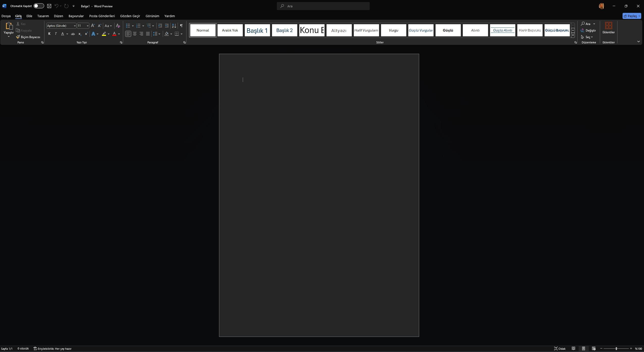Click the strikethrough text icon

(73, 34)
